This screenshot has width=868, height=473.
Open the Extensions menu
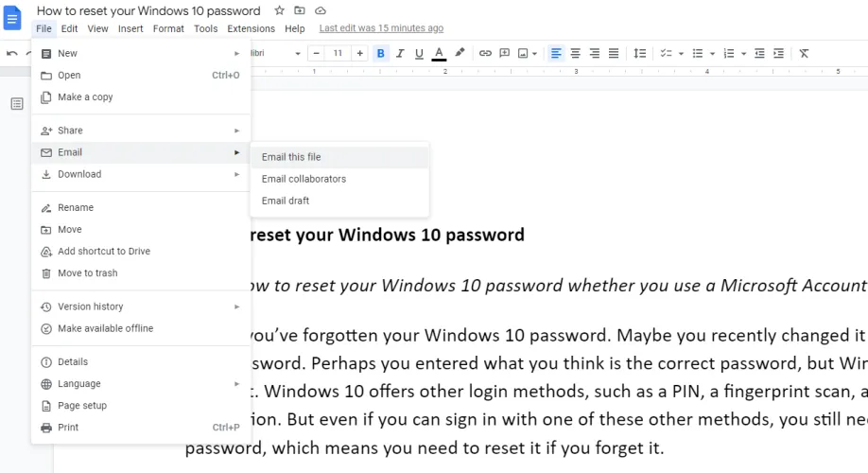(x=251, y=28)
